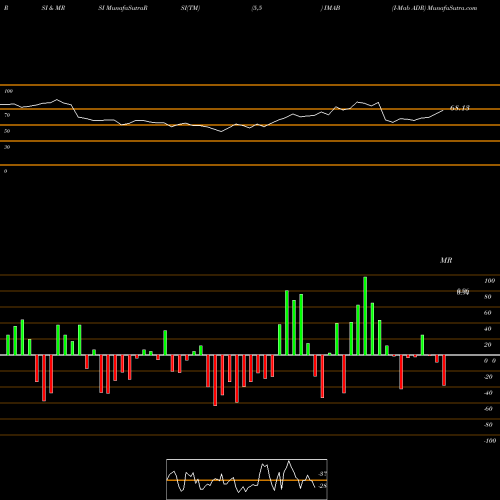Open the mini overview chart thumbnail

click(x=247, y=479)
